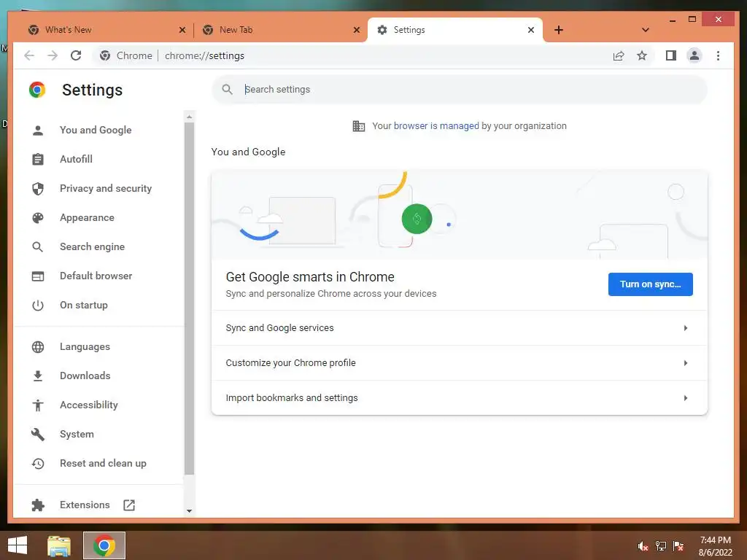The image size is (747, 560).
Task: Bookmark this tab with the star icon
Action: coord(642,55)
